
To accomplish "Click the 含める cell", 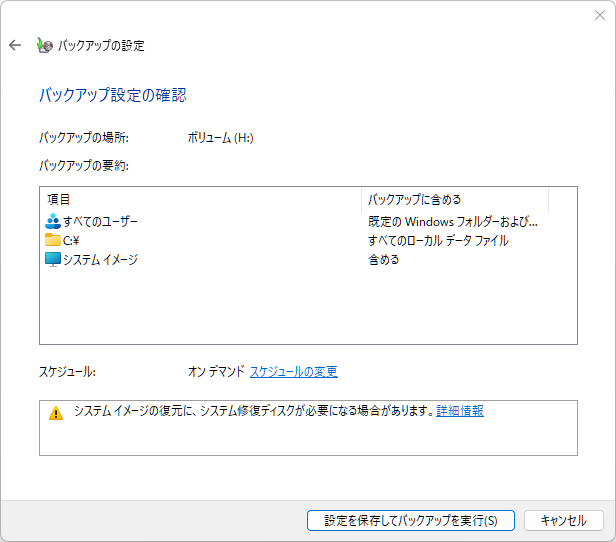I will 383,259.
